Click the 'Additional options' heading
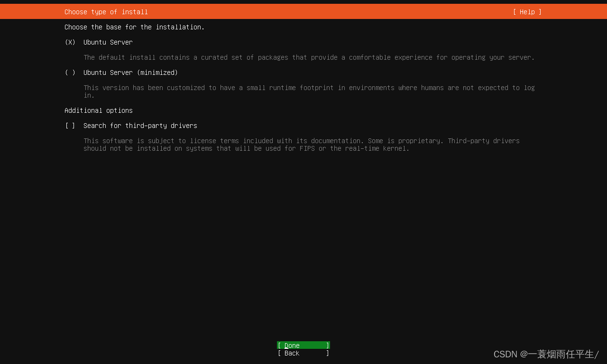The width and height of the screenshot is (607, 364). click(99, 110)
